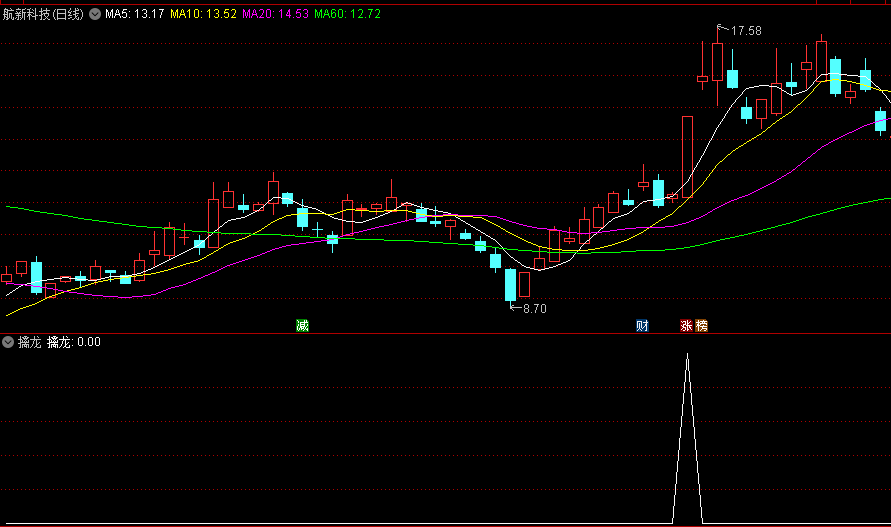Select the magenta MA20: 14.53 label
This screenshot has height=527, width=891.
(276, 14)
